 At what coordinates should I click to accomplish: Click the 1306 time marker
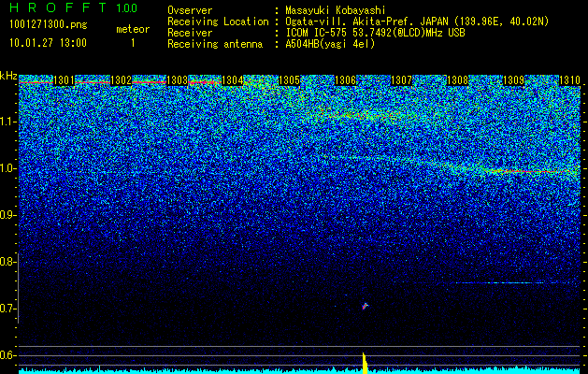pos(345,80)
